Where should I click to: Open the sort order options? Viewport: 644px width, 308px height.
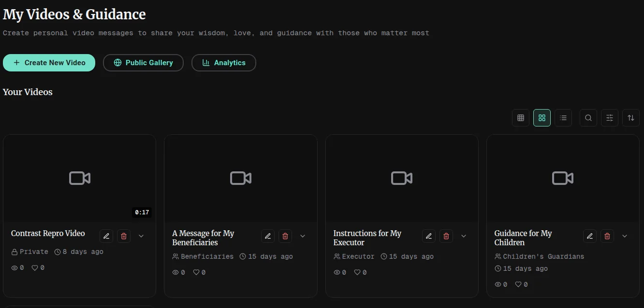pyautogui.click(x=631, y=118)
